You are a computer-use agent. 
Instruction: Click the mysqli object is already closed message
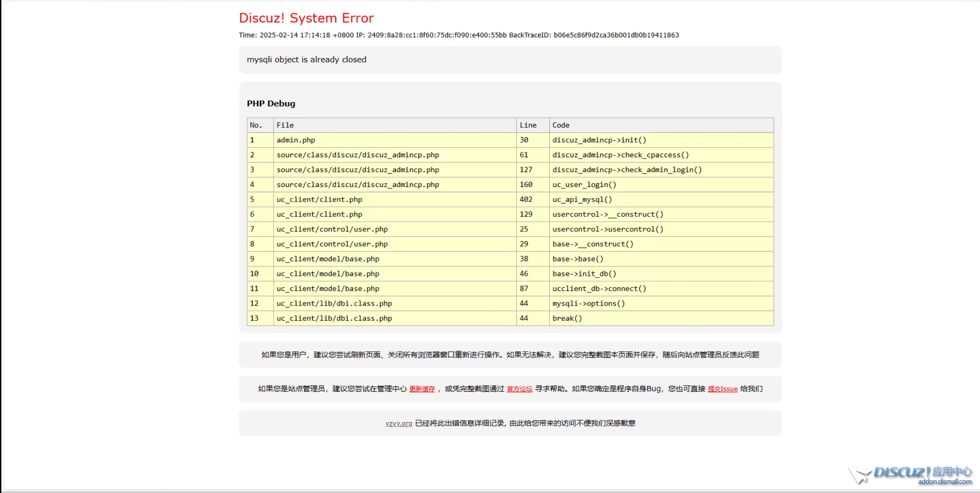(306, 60)
